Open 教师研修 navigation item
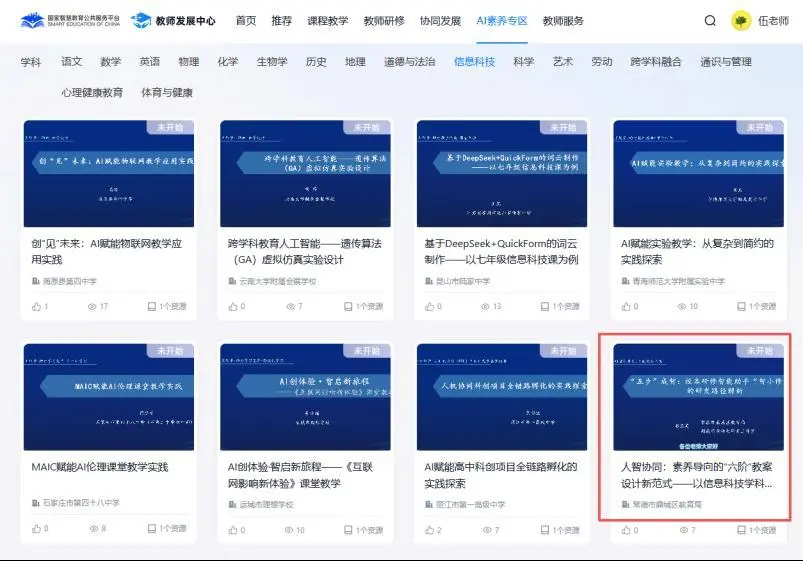This screenshot has height=561, width=803. tap(384, 21)
